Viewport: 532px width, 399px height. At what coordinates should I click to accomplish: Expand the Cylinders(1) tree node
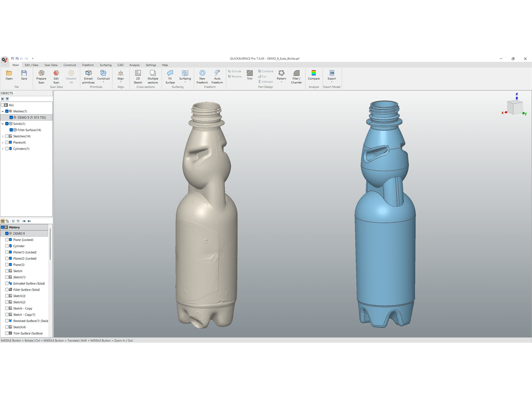click(3, 149)
